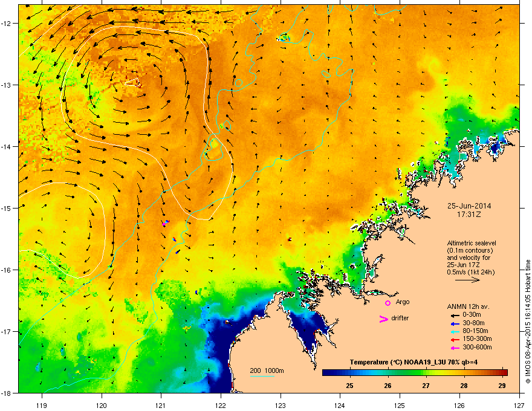Click longitude axis label '127'

519,406
